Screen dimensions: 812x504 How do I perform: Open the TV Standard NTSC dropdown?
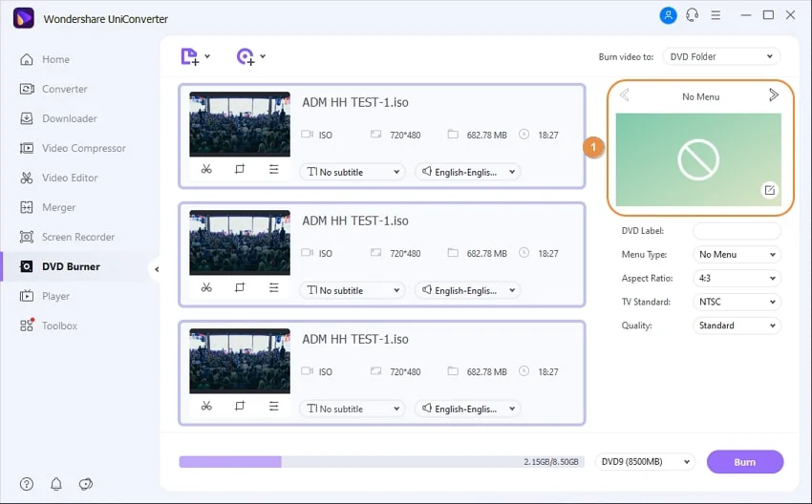pos(737,303)
